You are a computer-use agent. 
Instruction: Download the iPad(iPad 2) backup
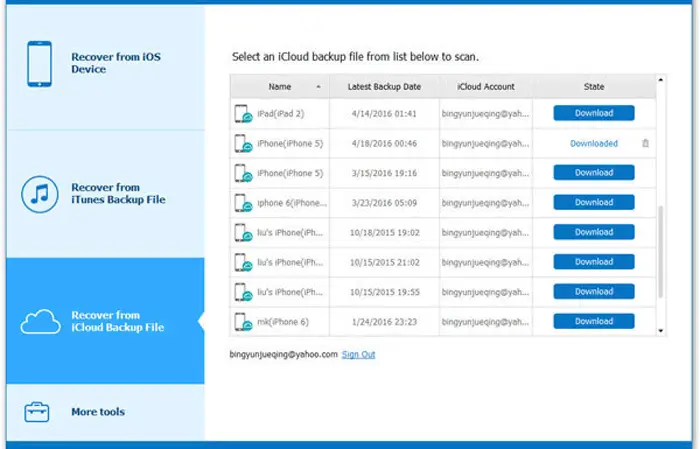pos(594,113)
